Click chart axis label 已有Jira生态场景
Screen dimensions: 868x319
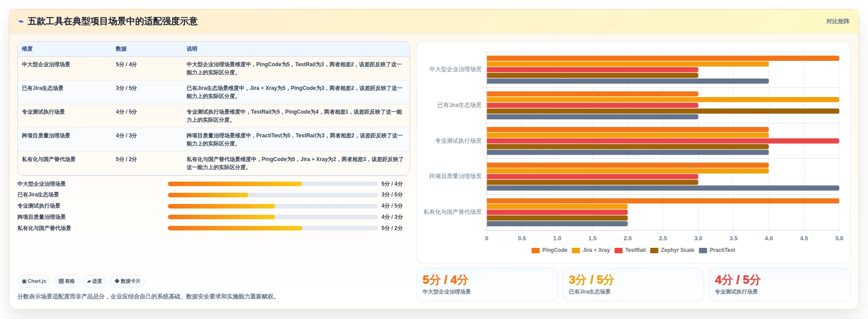(459, 105)
